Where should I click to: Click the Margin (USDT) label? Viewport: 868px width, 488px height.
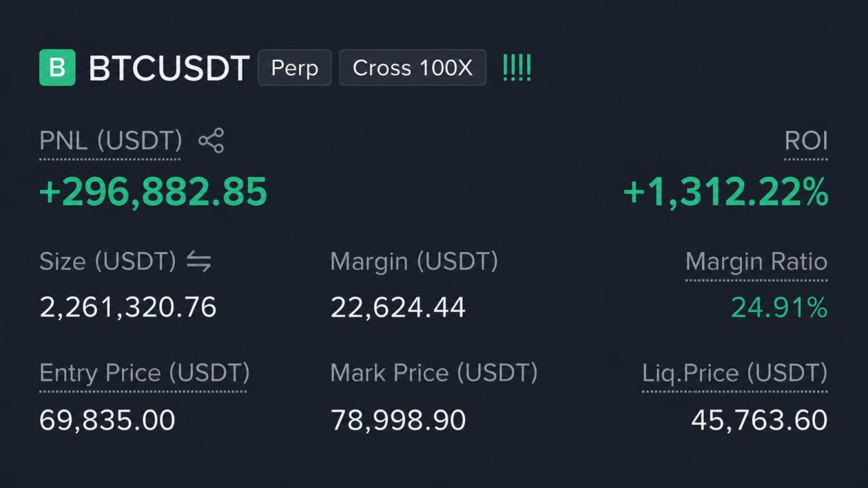pyautogui.click(x=414, y=262)
